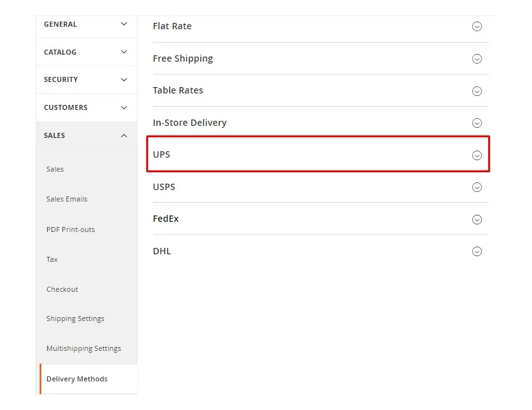Expand the GENERAL sidebar section
This screenshot has height=410, width=532.
point(86,24)
